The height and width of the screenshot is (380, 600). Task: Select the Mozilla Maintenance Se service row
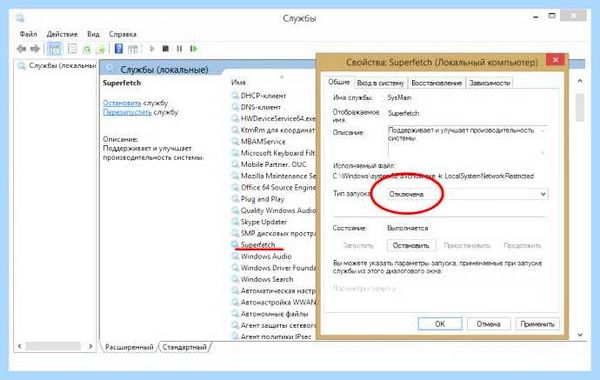pos(273,176)
